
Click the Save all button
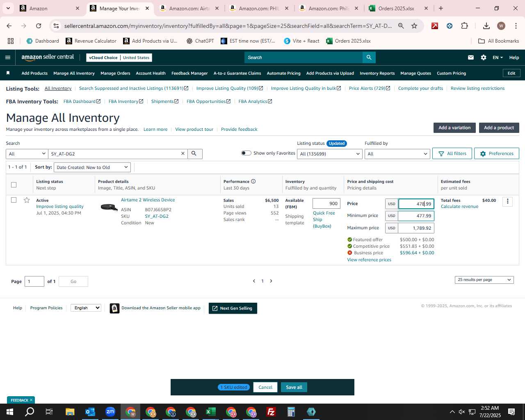point(294,387)
